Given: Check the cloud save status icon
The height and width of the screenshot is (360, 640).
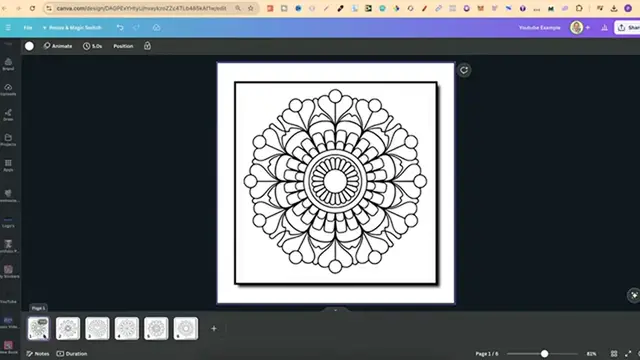Looking at the screenshot, I should coord(156,27).
